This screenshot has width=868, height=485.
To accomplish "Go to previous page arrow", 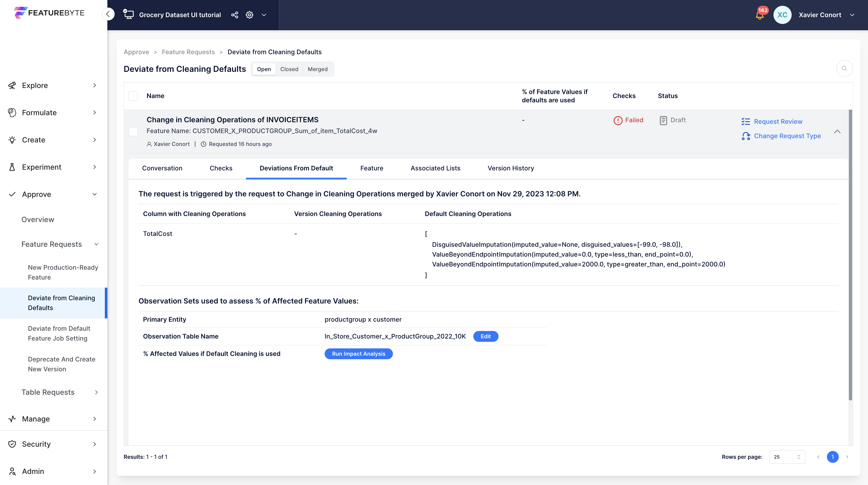I will [818, 457].
